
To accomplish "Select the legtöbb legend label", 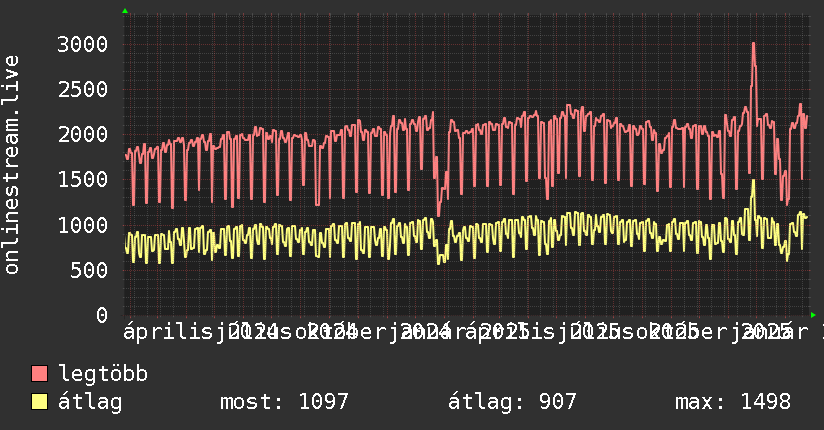I will 103,373.
